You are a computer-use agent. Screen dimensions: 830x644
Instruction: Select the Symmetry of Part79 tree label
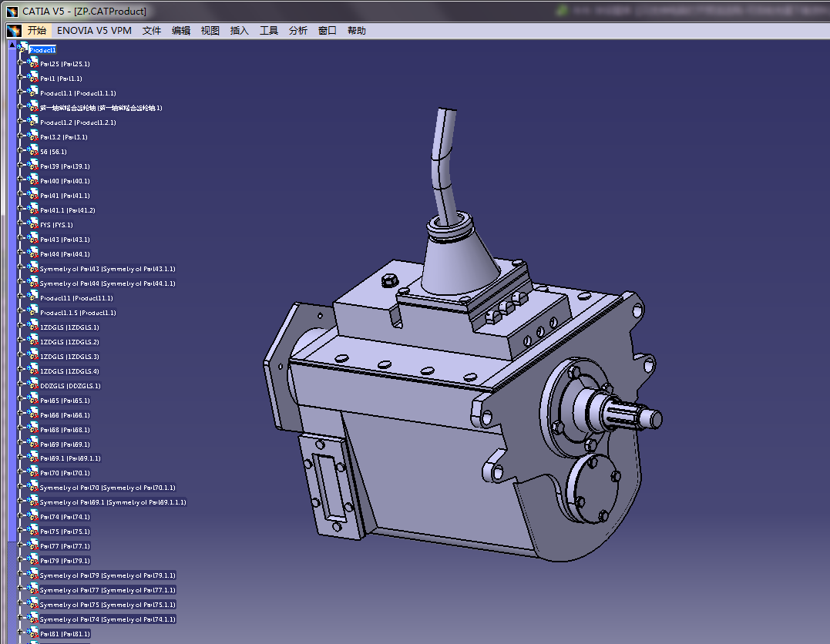click(107, 575)
